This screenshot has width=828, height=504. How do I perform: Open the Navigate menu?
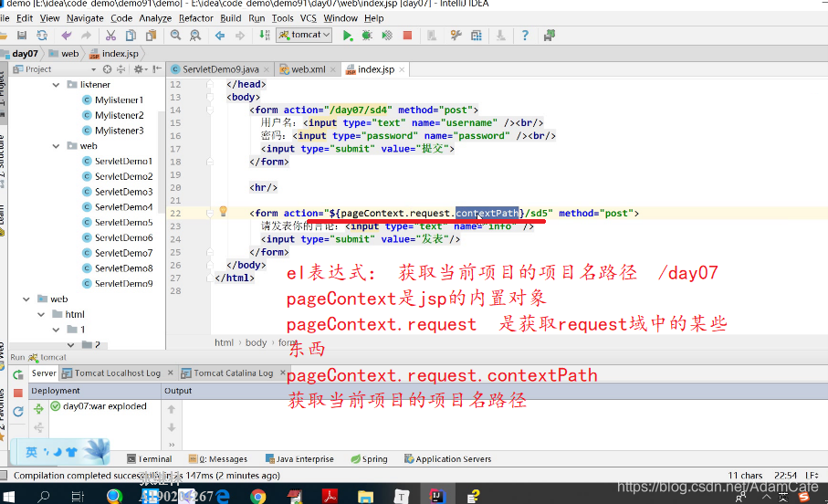(85, 18)
